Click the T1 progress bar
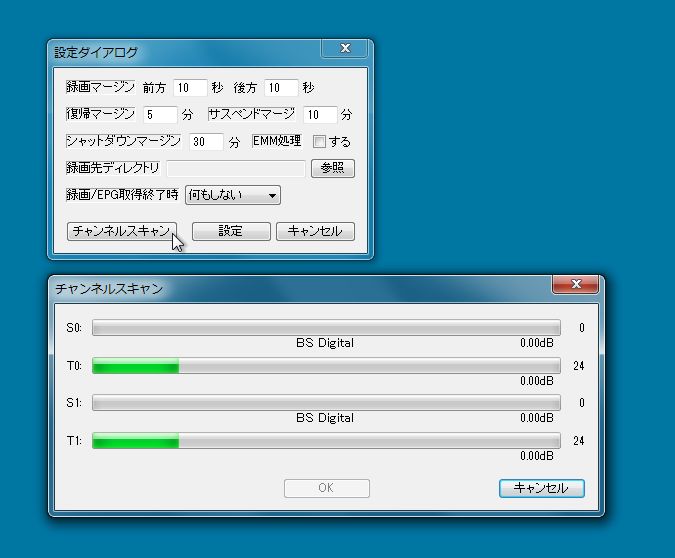Viewport: 675px width, 558px height. (x=326, y=440)
